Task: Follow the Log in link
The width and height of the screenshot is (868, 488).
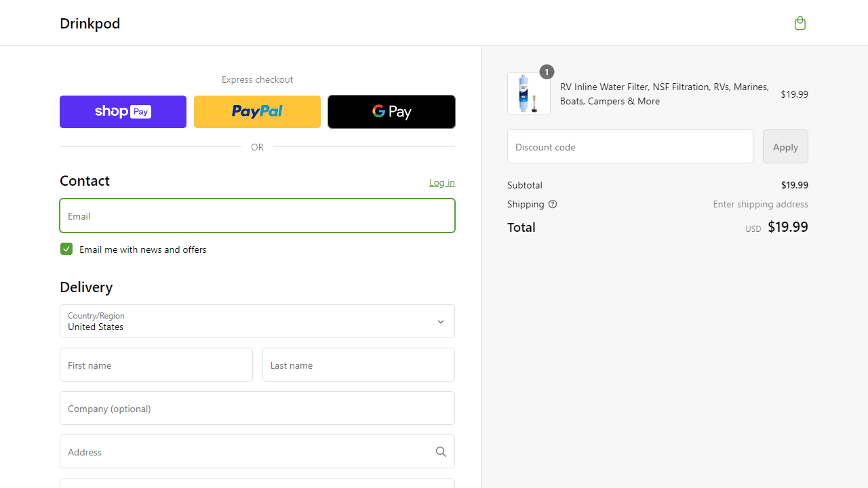Action: 441,182
